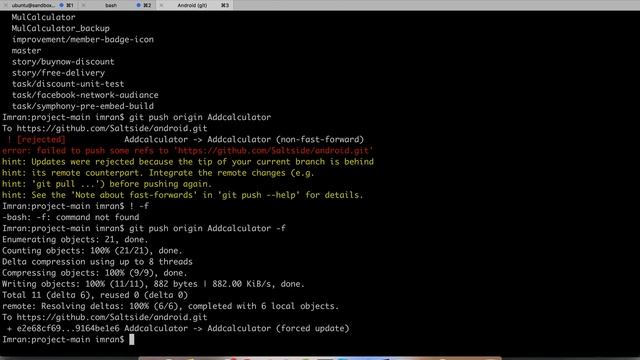The width and height of the screenshot is (640, 360).
Task: Click the blue activity dot on the bash tab
Action: tap(138, 5)
